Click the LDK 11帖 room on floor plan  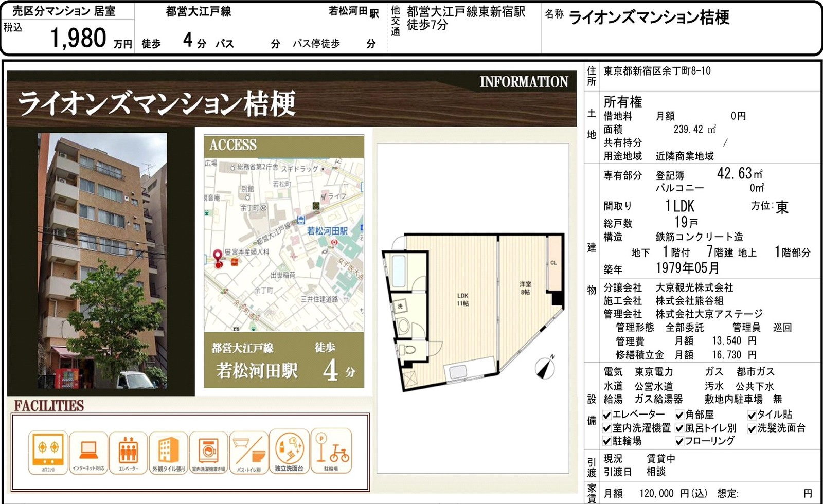pos(462,299)
